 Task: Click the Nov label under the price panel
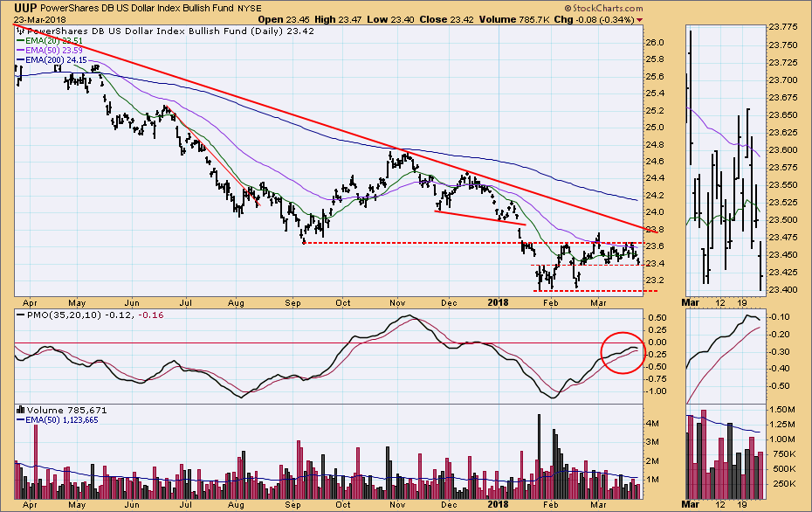point(397,302)
